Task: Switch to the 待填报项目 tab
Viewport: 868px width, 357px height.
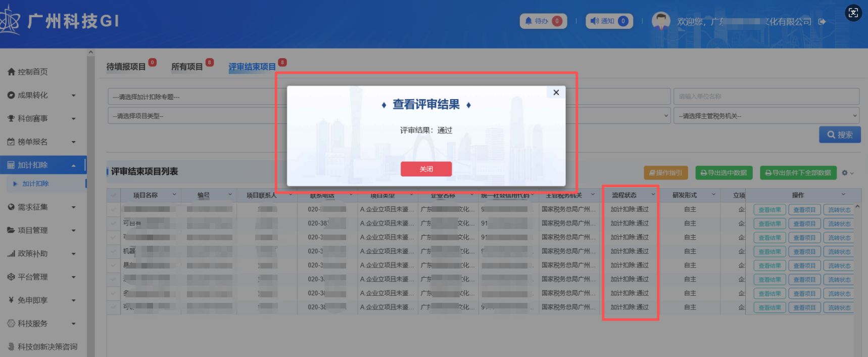Action: [126, 67]
